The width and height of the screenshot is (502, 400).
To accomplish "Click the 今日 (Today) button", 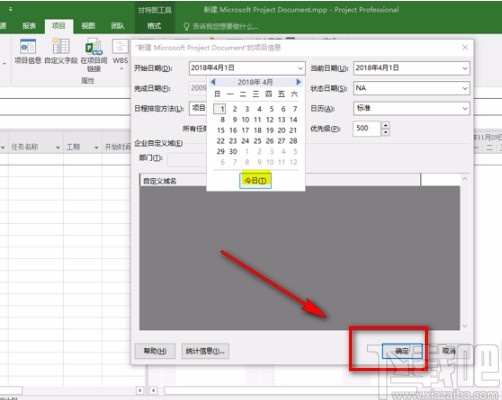I will click(255, 181).
